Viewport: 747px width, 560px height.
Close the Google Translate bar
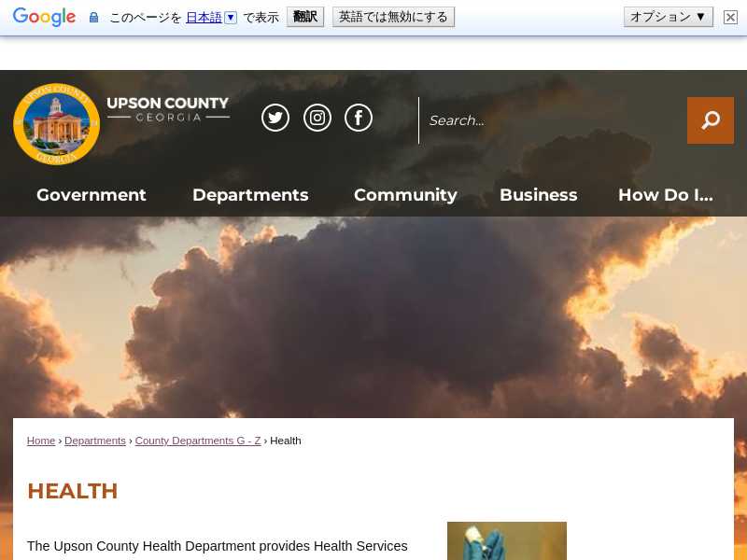pos(730,17)
